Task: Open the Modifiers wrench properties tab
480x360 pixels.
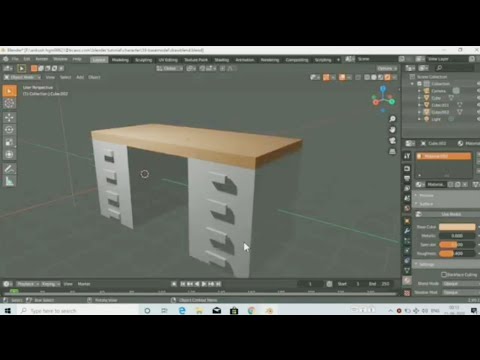Action: 407,231
